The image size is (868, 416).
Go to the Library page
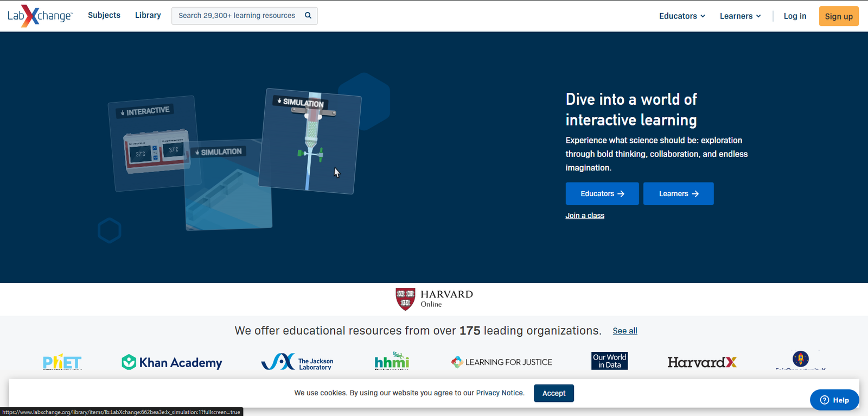[x=148, y=15]
